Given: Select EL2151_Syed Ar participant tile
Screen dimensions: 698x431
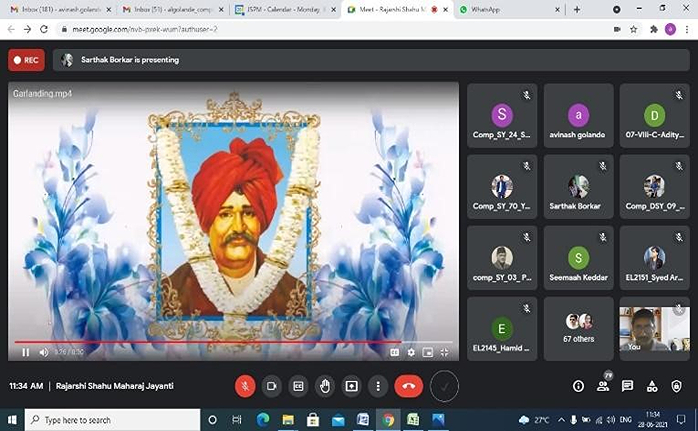Looking at the screenshot, I should click(655, 258).
